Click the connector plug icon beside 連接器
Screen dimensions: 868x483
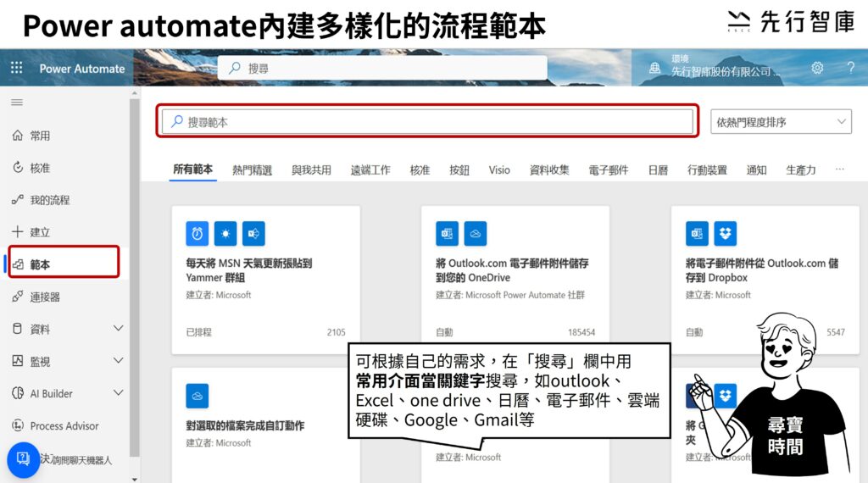click(18, 297)
